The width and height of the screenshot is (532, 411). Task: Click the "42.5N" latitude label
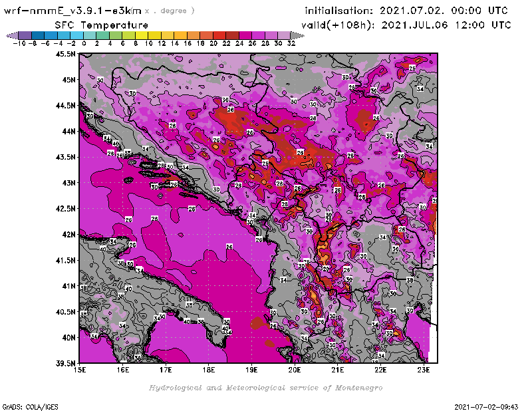(x=65, y=209)
